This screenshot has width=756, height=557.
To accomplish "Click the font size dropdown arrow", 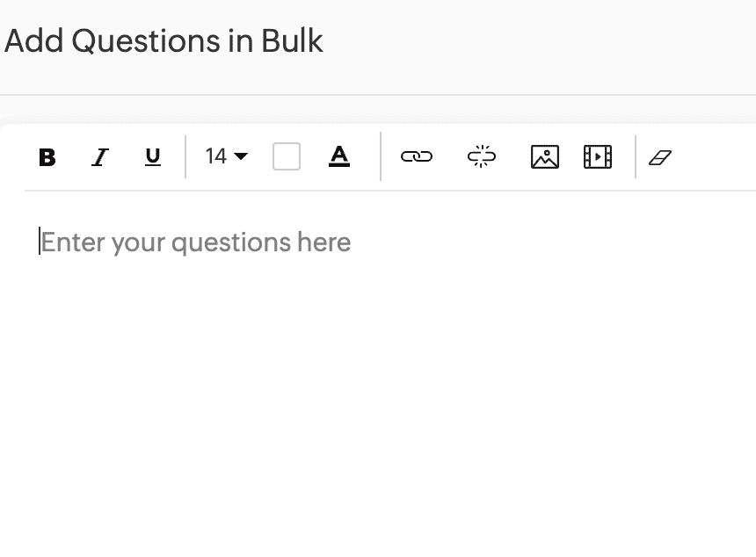I will click(241, 157).
